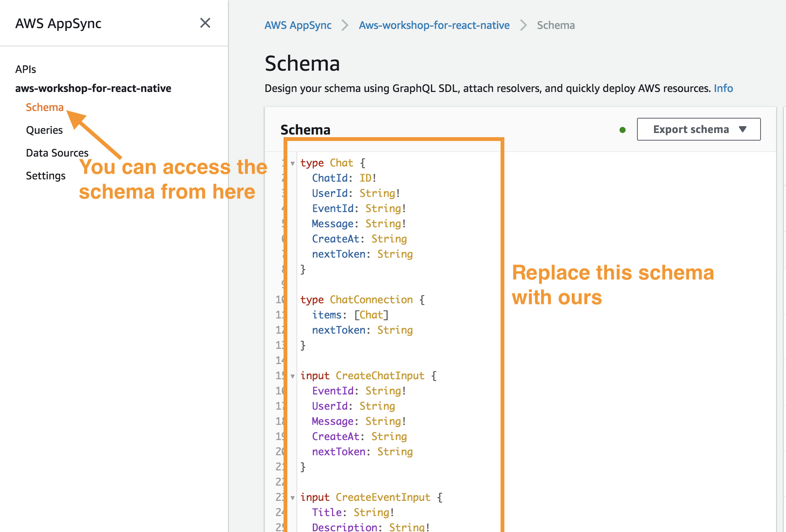
Task: Go to AWS AppSync breadcrumb
Action: [298, 25]
